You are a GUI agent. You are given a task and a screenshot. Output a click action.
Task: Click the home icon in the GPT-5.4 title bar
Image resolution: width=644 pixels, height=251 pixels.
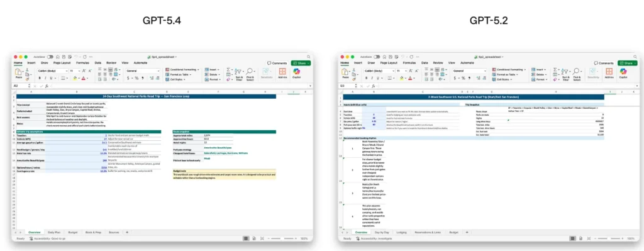point(58,57)
